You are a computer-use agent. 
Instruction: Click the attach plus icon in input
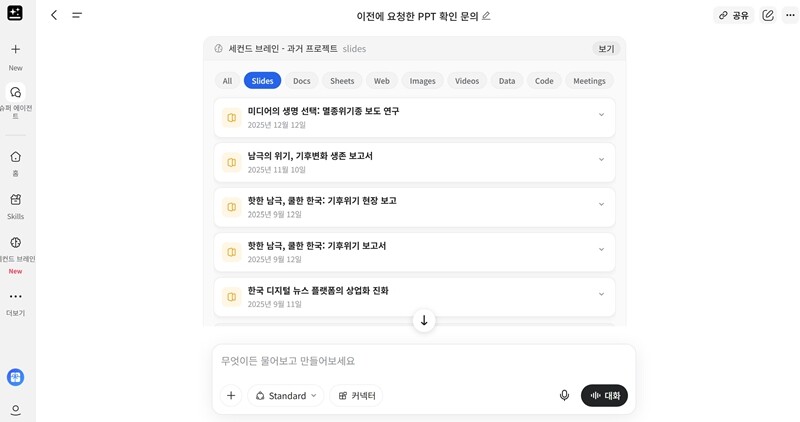coord(231,395)
